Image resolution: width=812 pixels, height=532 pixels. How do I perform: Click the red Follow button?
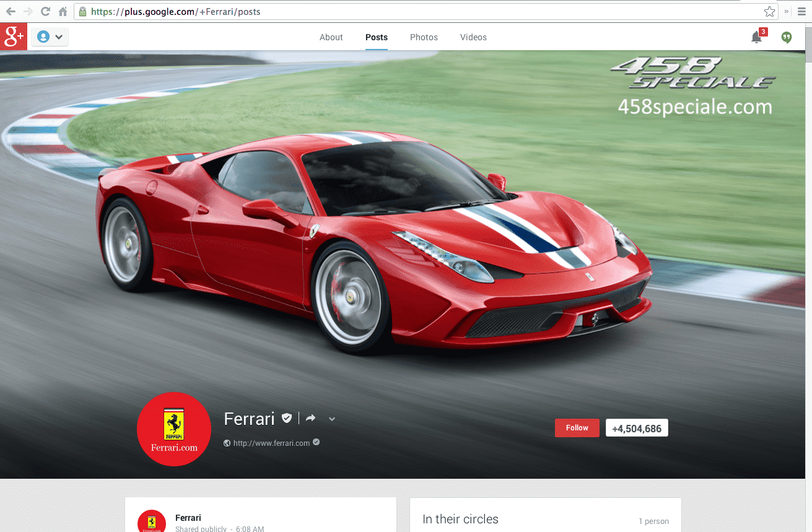[577, 428]
